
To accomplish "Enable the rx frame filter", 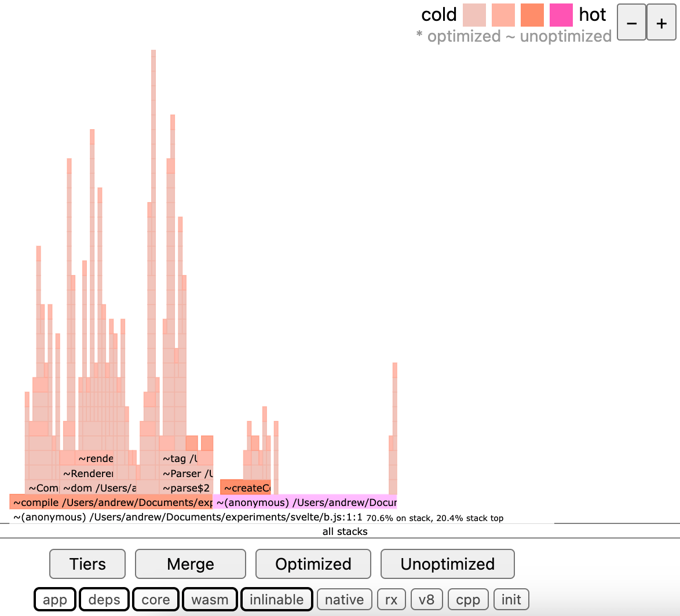I will 391,599.
